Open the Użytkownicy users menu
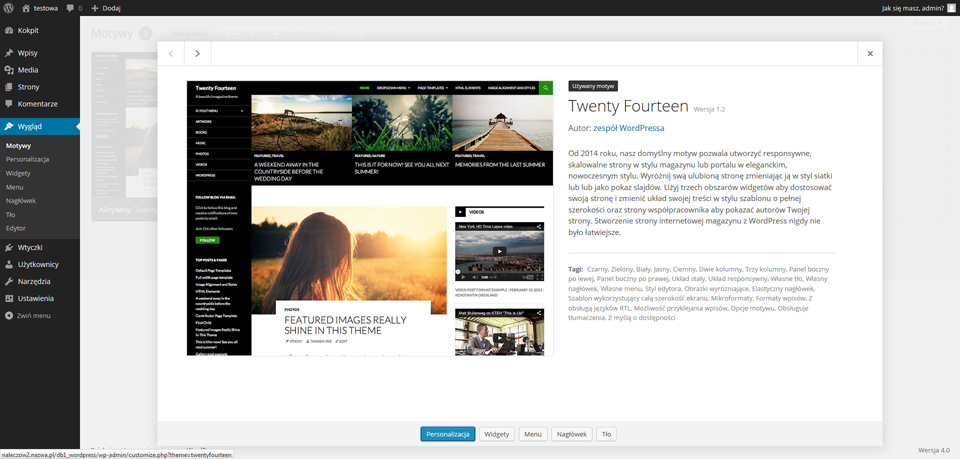This screenshot has width=960, height=459. tap(40, 264)
